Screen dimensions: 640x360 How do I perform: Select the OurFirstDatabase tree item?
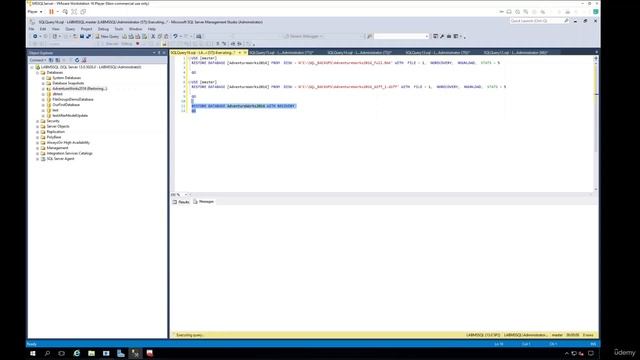[66, 104]
